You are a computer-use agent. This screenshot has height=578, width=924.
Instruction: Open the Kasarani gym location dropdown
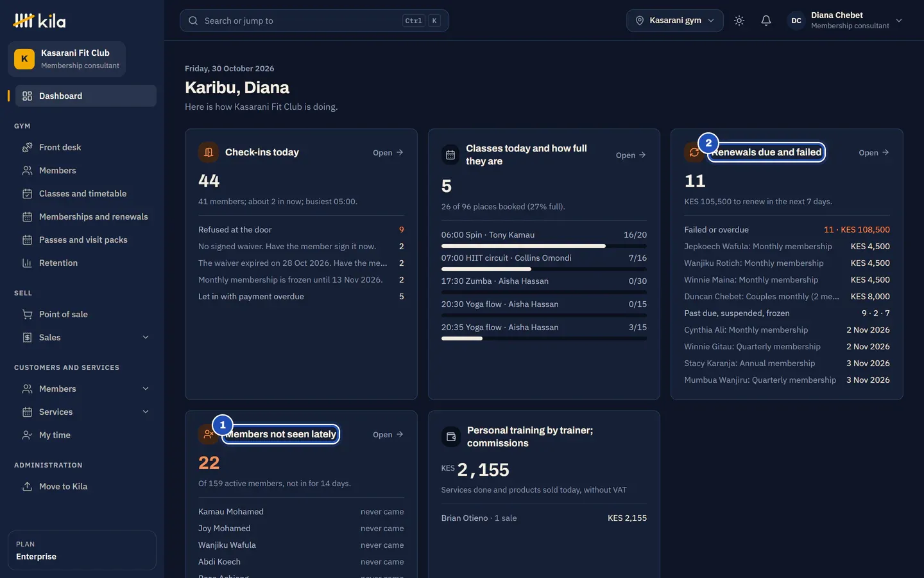[x=675, y=21]
